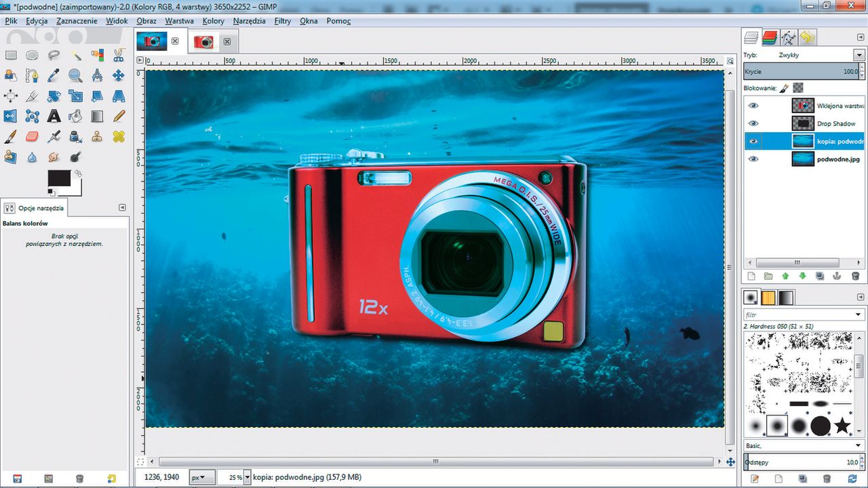This screenshot has height=488, width=868.
Task: Select the Bucket Fill tool
Action: click(75, 116)
